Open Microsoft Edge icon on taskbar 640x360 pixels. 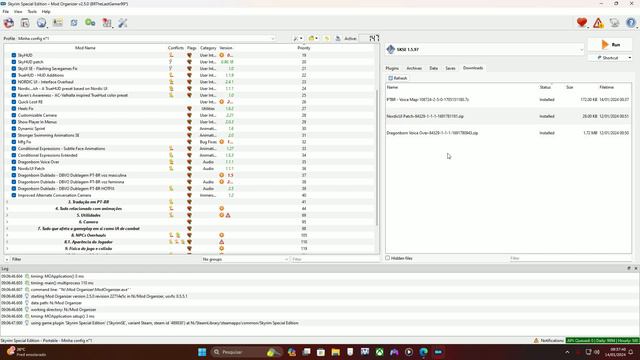coord(424,352)
